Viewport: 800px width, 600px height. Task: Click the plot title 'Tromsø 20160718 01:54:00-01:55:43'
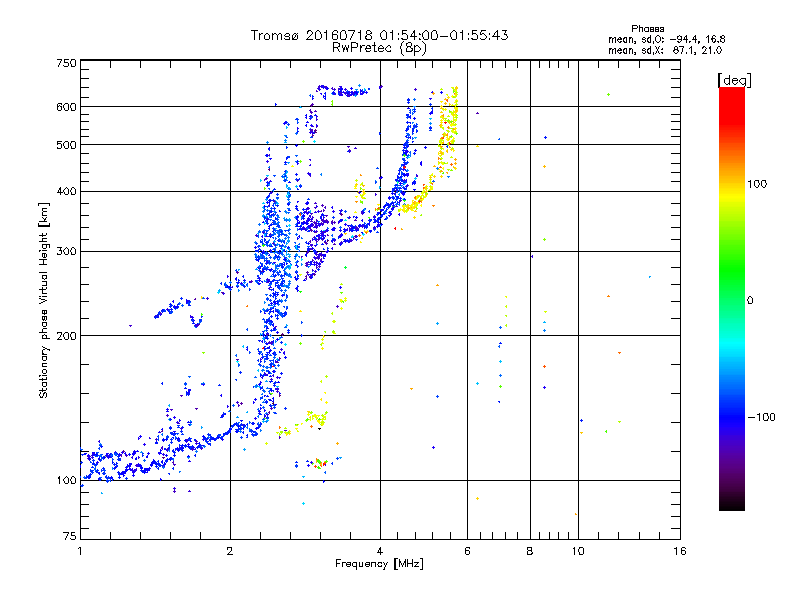[379, 35]
